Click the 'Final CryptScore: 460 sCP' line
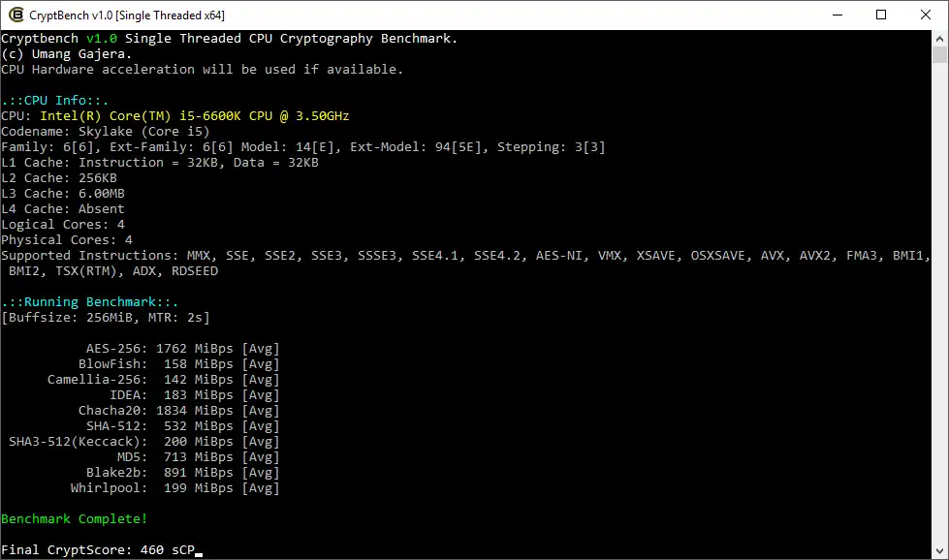Viewport: 949px width, 560px height. (98, 549)
